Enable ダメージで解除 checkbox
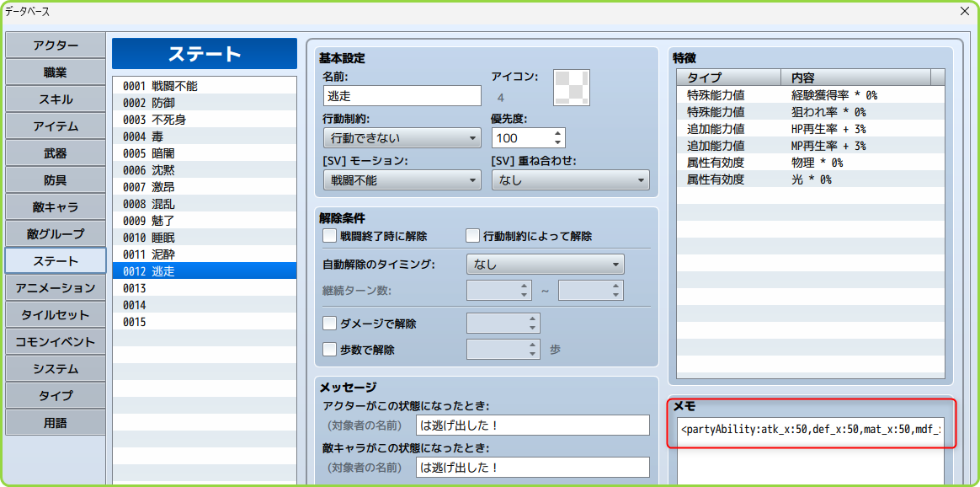Viewport: 980px width, 487px height. coord(329,324)
